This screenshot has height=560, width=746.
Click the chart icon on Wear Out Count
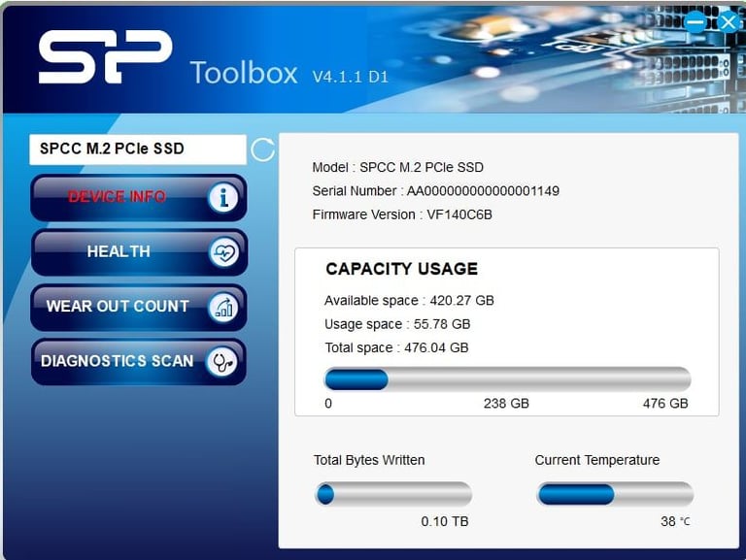point(223,307)
